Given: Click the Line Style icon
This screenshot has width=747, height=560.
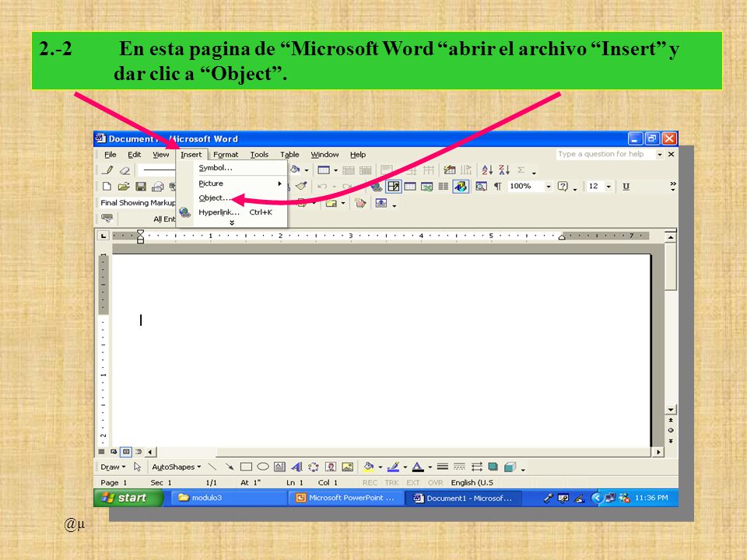Looking at the screenshot, I should 443,467.
